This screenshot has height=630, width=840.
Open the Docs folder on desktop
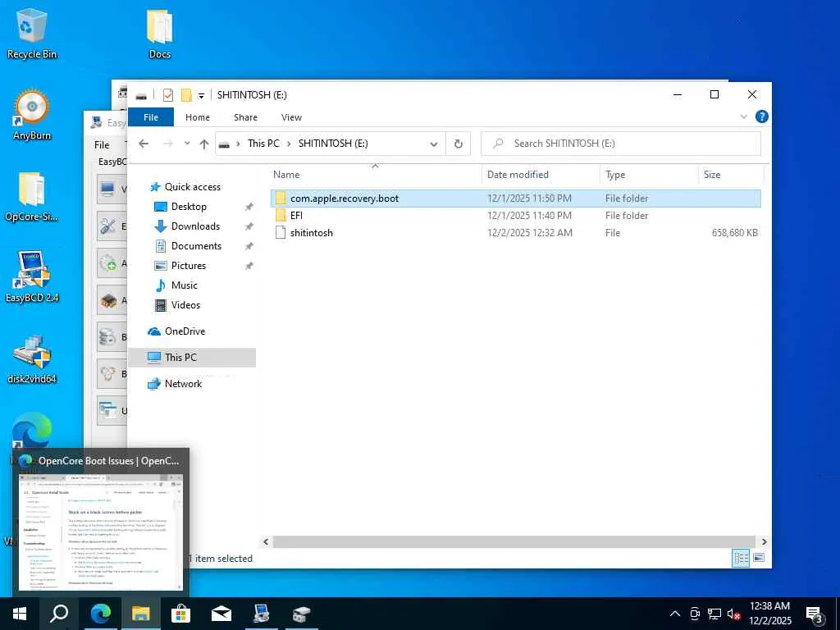click(160, 33)
